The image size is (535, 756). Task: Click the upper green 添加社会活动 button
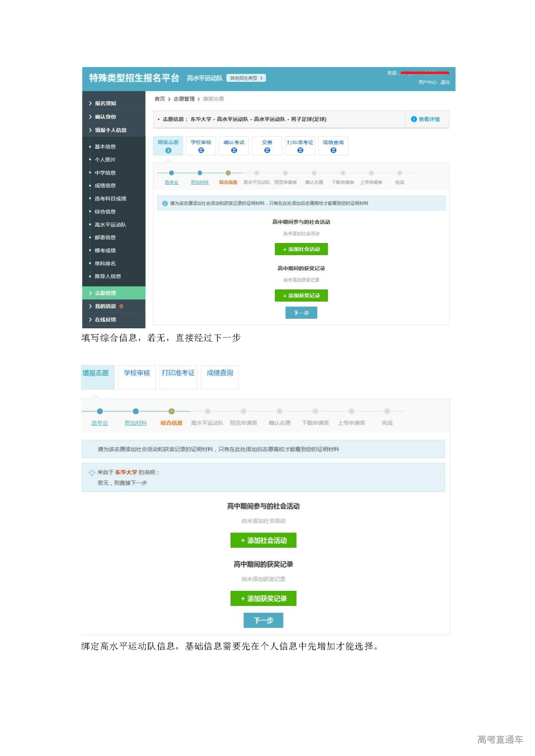pos(301,249)
